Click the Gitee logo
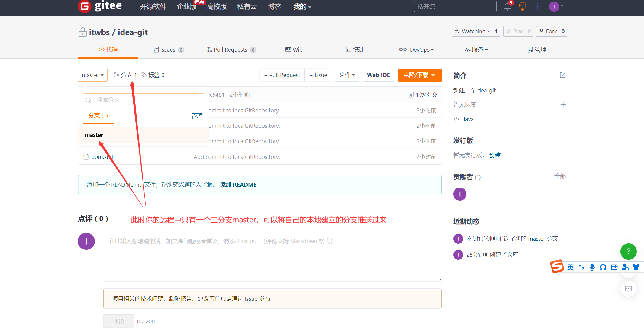The image size is (644, 331). point(100,6)
